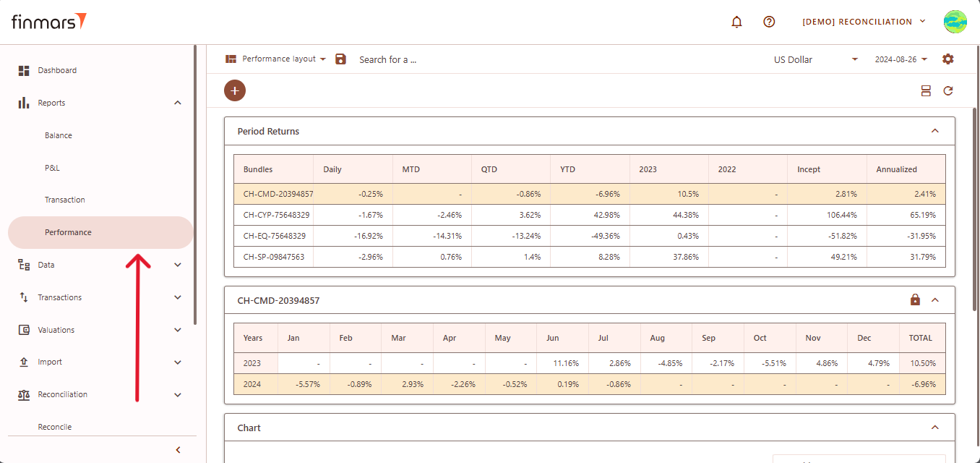This screenshot has height=463, width=980.
Task: Open the help question mark icon
Action: 769,22
